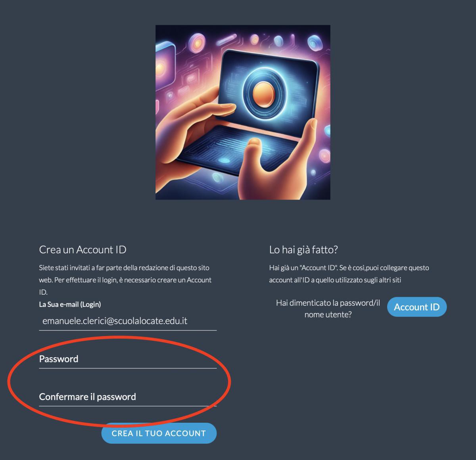
Task: Click the La Sua e-mail (Login) label
Action: (70, 304)
